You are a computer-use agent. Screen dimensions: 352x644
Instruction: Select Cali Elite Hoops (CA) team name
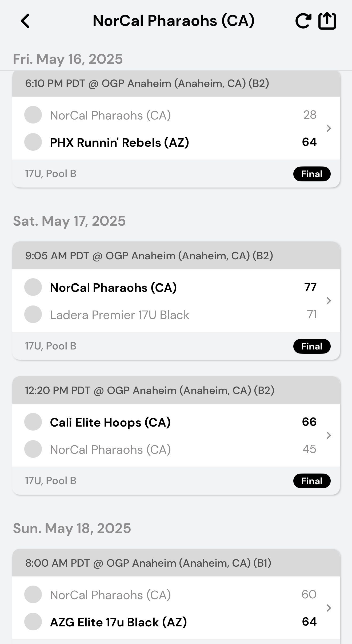tap(110, 422)
